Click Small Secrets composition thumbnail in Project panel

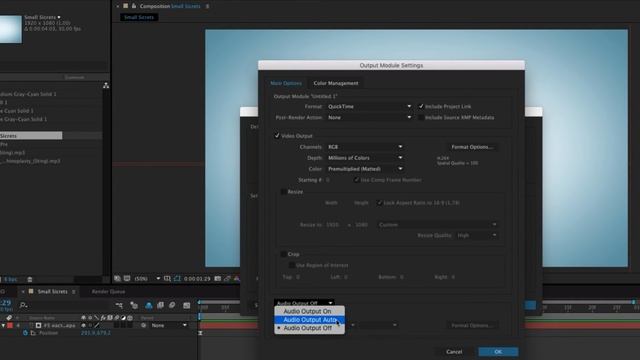11,29
